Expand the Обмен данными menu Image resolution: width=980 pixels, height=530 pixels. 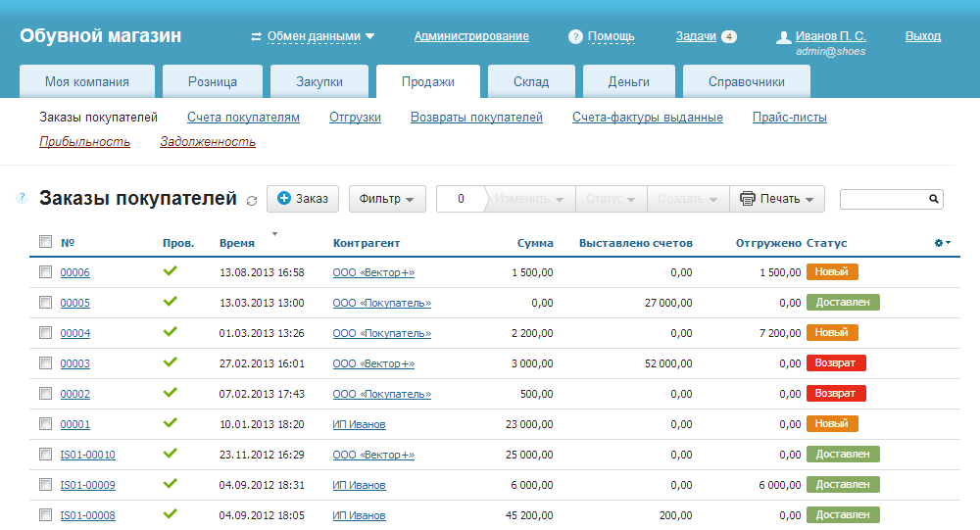click(x=313, y=36)
